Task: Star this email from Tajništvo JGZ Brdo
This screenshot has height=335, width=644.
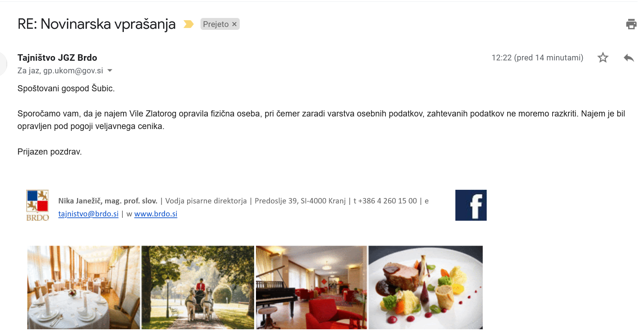Action: click(x=603, y=58)
